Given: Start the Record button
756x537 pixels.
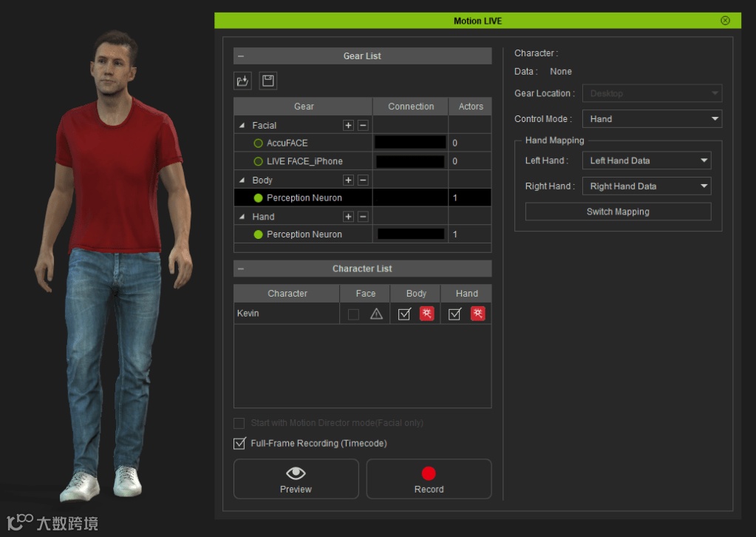Looking at the screenshot, I should coord(429,479).
